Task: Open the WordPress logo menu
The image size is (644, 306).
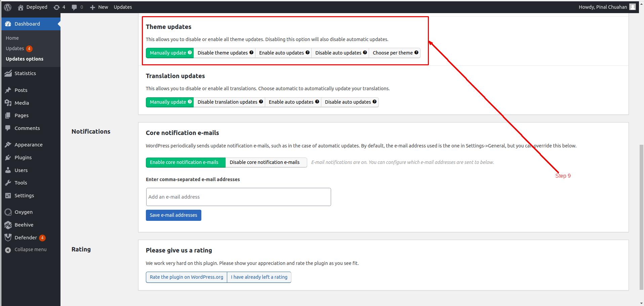Action: tap(8, 7)
